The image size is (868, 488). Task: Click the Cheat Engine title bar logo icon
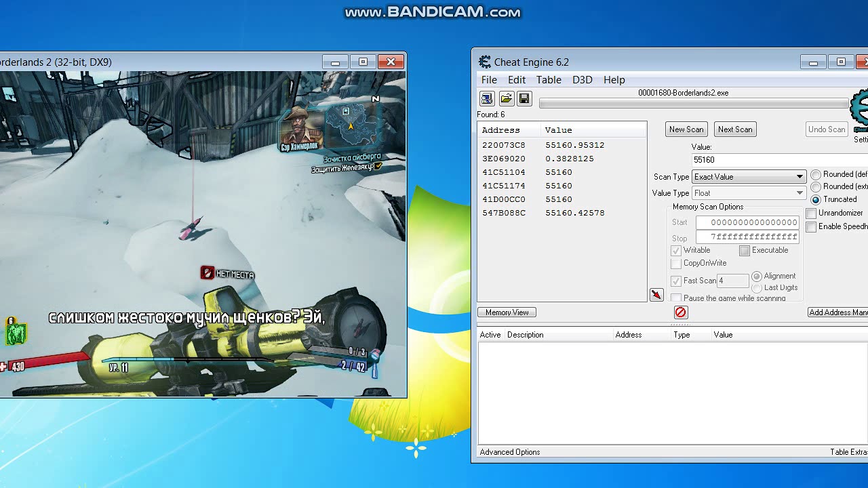click(484, 62)
